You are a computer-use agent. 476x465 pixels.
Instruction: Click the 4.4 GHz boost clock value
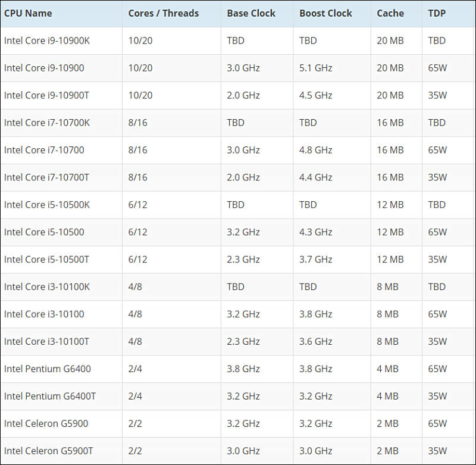point(316,177)
